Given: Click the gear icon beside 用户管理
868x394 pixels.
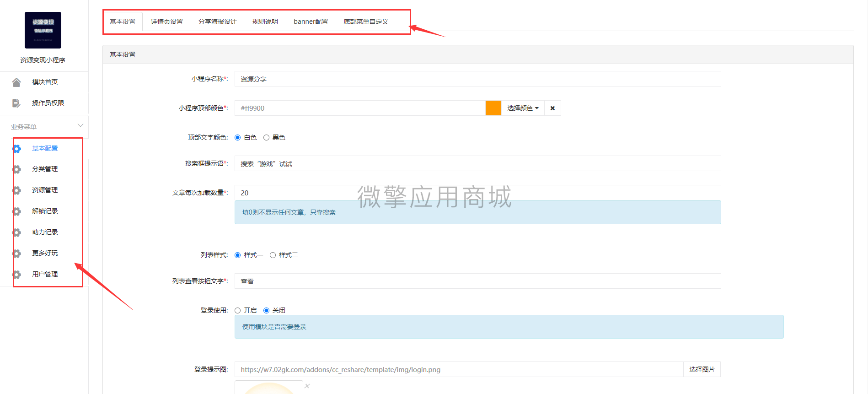Looking at the screenshot, I should [17, 275].
